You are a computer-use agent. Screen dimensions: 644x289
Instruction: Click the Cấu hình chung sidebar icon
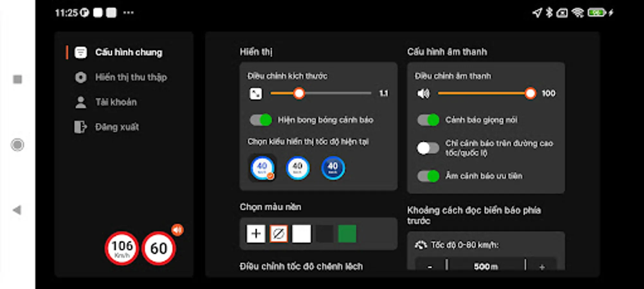point(81,52)
